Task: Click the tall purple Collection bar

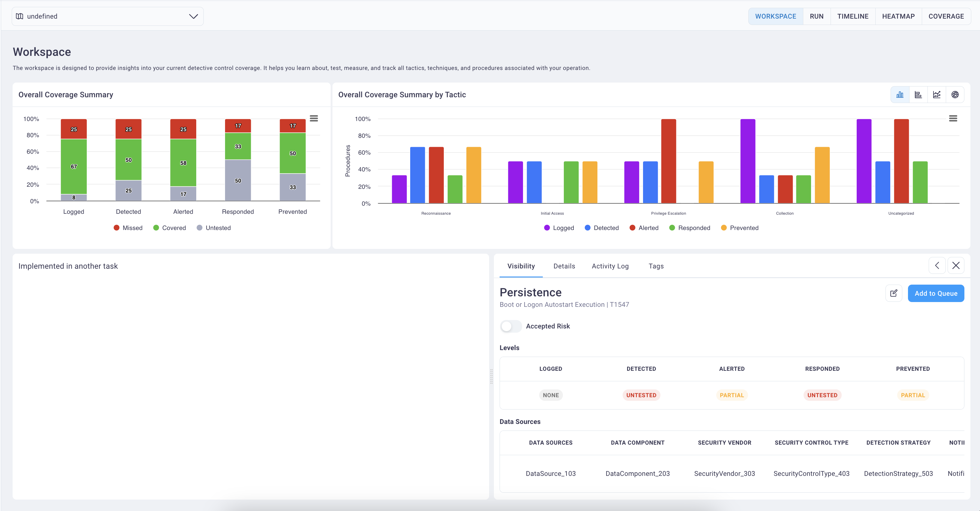Action: [x=747, y=161]
